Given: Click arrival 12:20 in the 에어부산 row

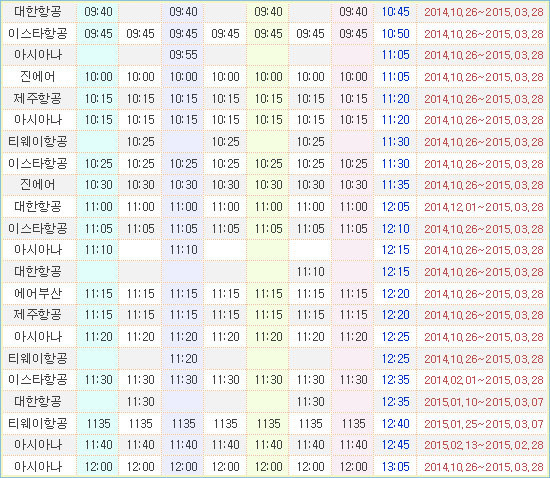Looking at the screenshot, I should pos(395,294).
